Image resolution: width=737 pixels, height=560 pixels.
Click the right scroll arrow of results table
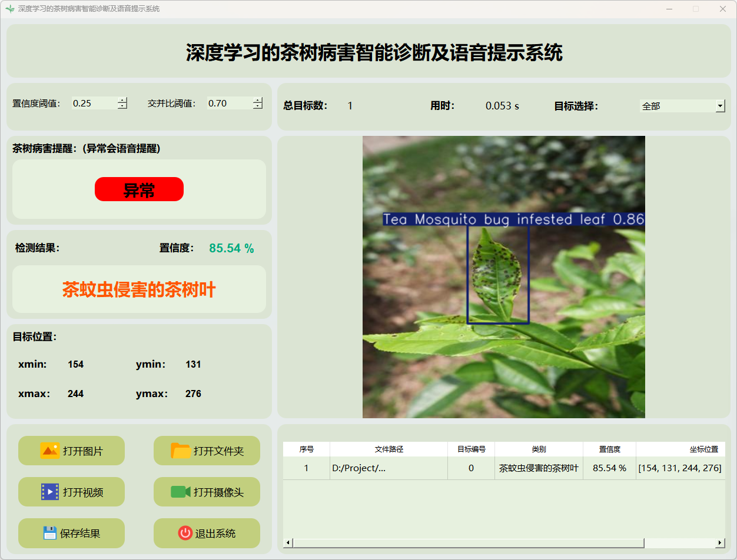click(x=720, y=542)
